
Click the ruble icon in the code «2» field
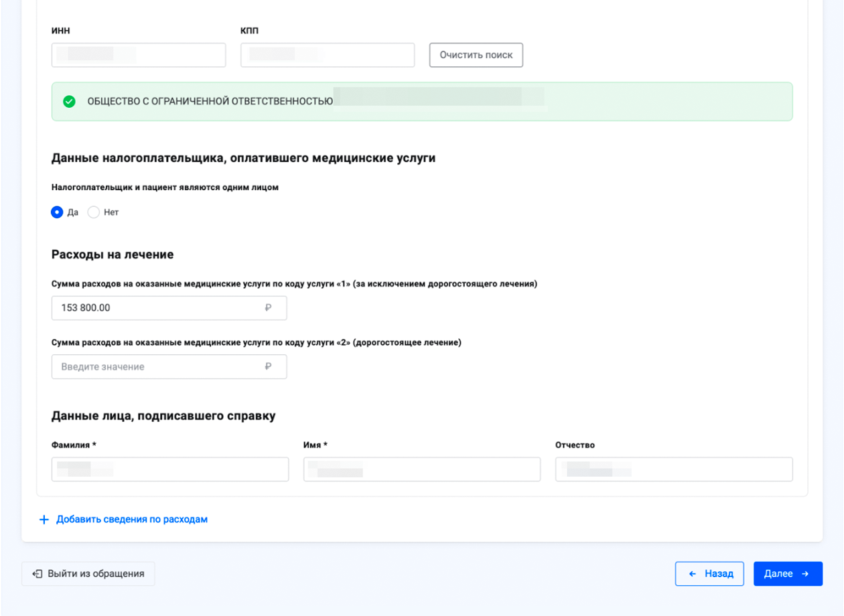tap(268, 367)
